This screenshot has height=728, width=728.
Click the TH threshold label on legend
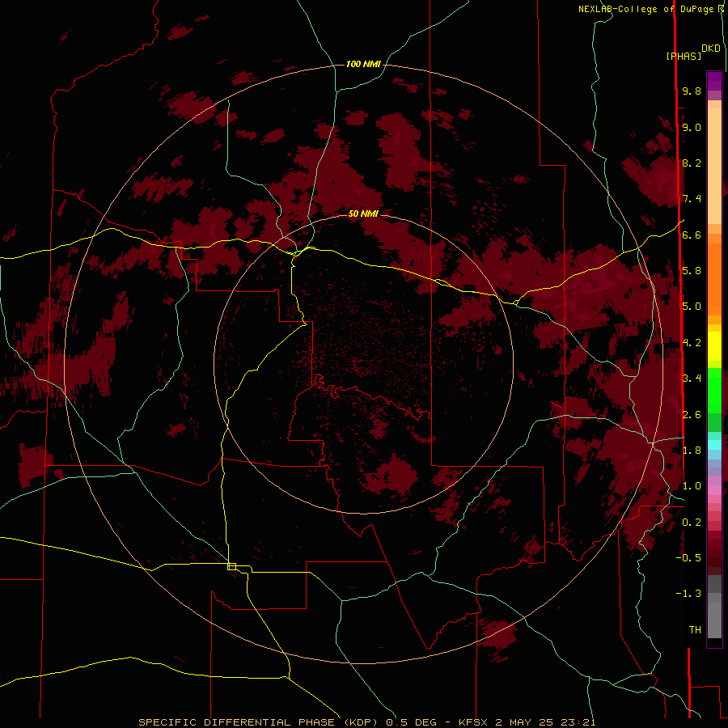pyautogui.click(x=695, y=630)
